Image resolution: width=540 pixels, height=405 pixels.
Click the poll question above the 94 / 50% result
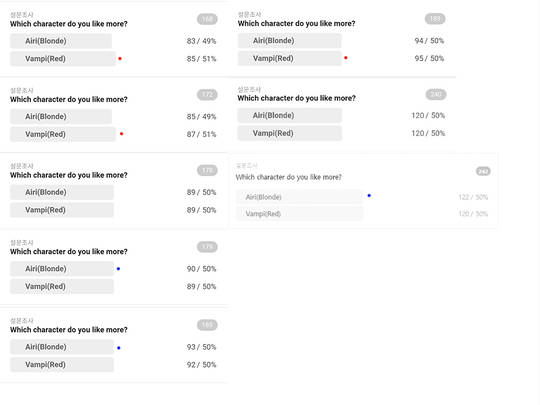pyautogui.click(x=297, y=23)
